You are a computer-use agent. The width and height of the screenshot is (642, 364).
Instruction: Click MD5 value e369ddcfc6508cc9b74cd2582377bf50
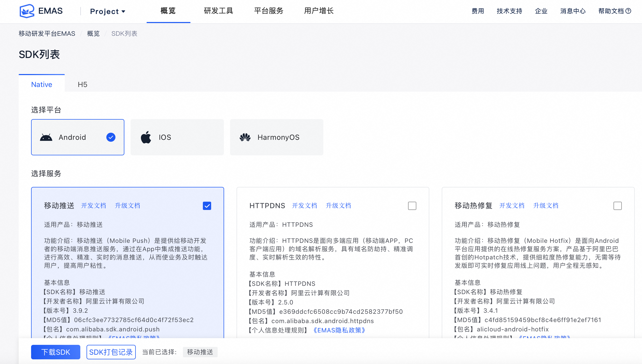pos(341,311)
